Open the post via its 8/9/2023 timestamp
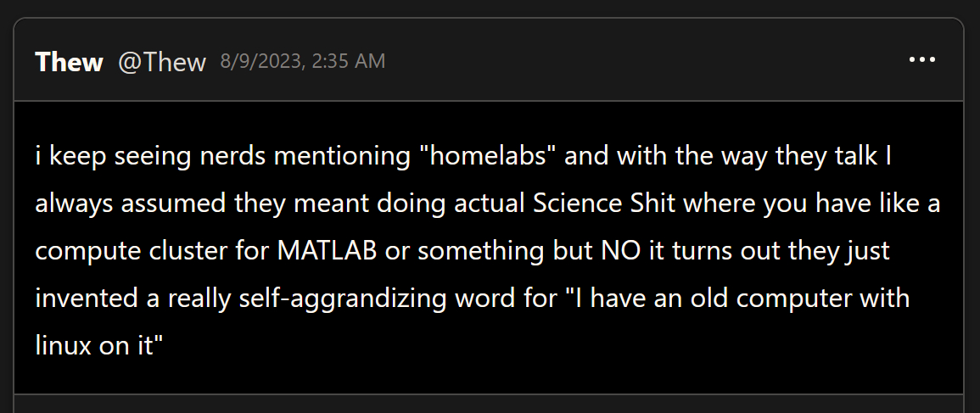Viewport: 980px width, 413px height. (303, 61)
